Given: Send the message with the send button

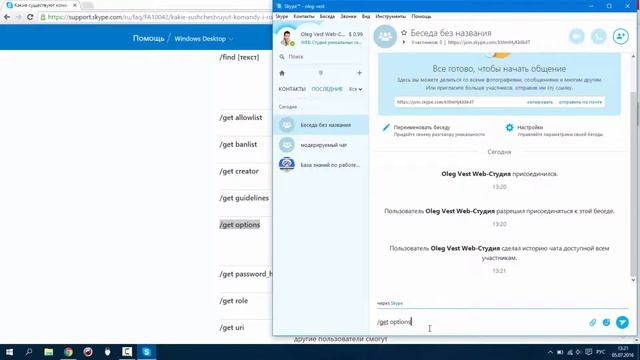Looking at the screenshot, I should coord(622,322).
